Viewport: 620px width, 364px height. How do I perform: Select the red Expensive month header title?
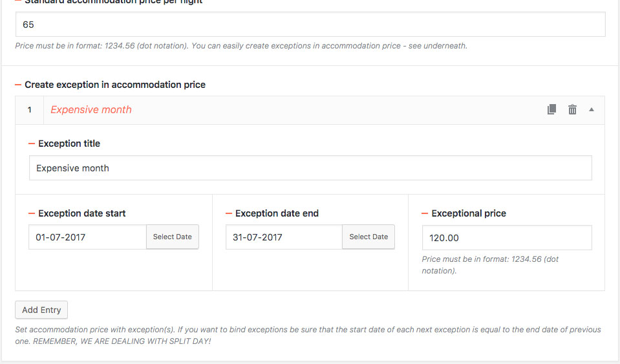[x=91, y=110]
